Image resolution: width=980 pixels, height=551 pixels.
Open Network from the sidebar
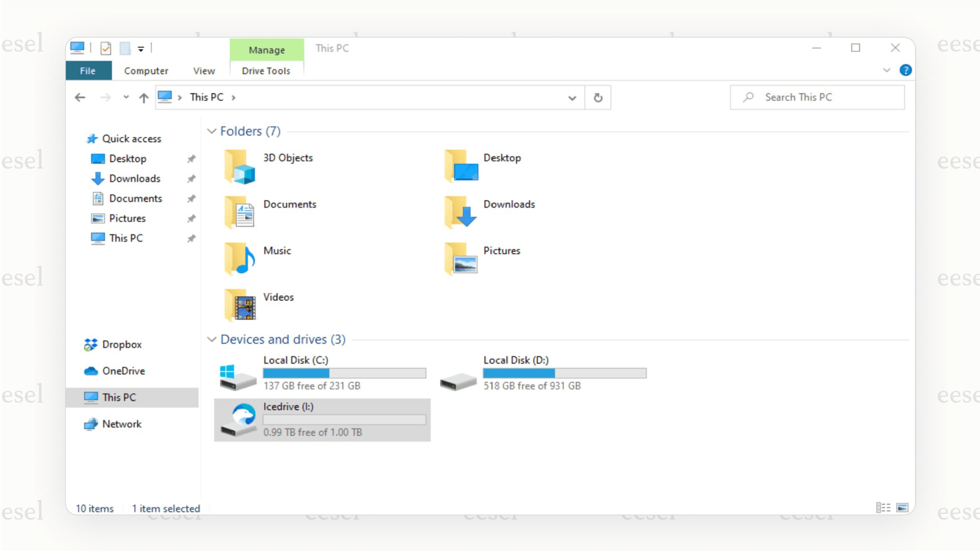[x=123, y=424]
